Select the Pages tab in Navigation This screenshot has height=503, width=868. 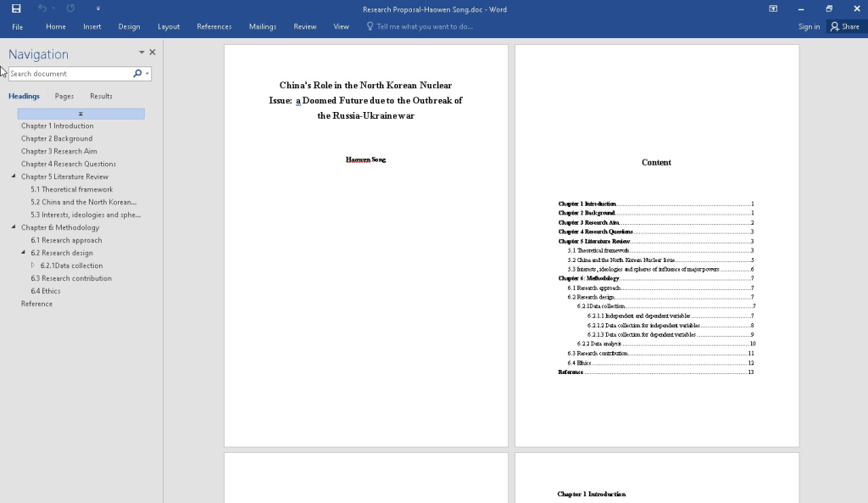(64, 97)
